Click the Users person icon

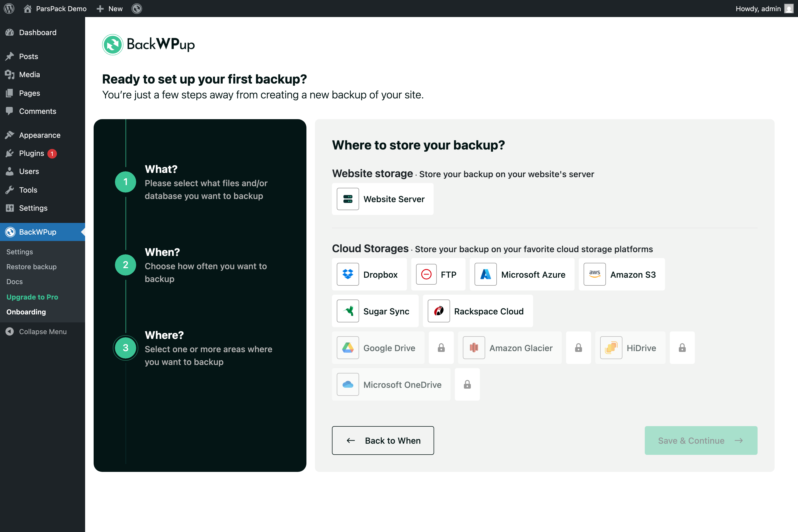[x=10, y=171]
